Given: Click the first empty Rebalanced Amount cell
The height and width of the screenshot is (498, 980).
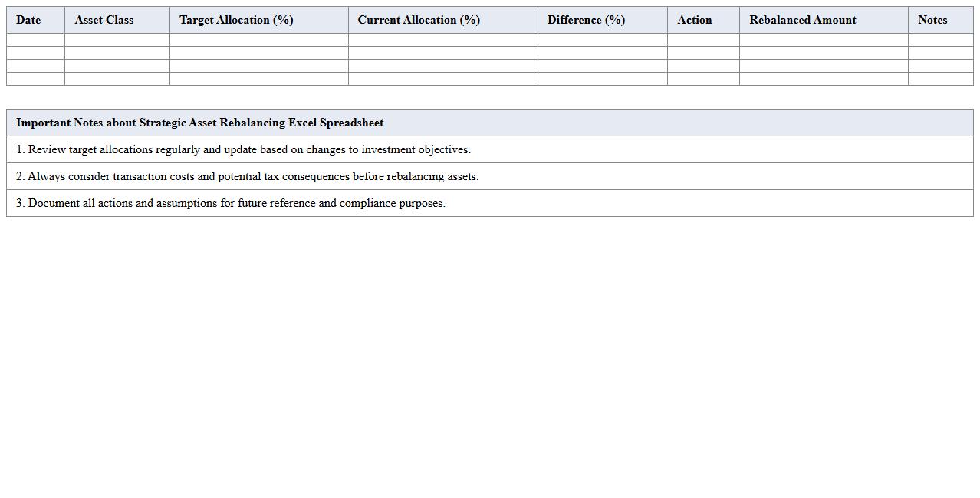Looking at the screenshot, I should pos(823,40).
